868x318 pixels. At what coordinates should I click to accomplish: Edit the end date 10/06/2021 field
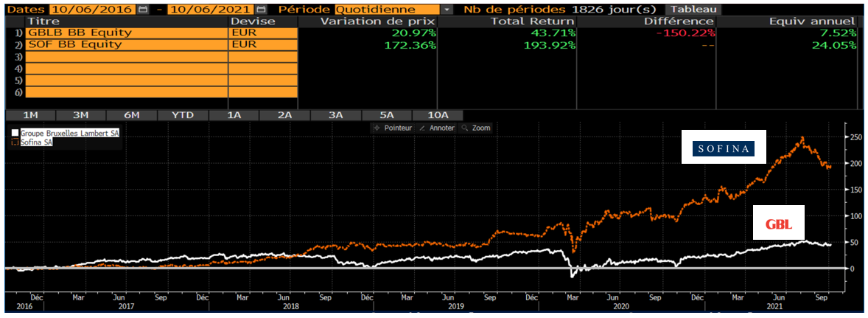(211, 10)
